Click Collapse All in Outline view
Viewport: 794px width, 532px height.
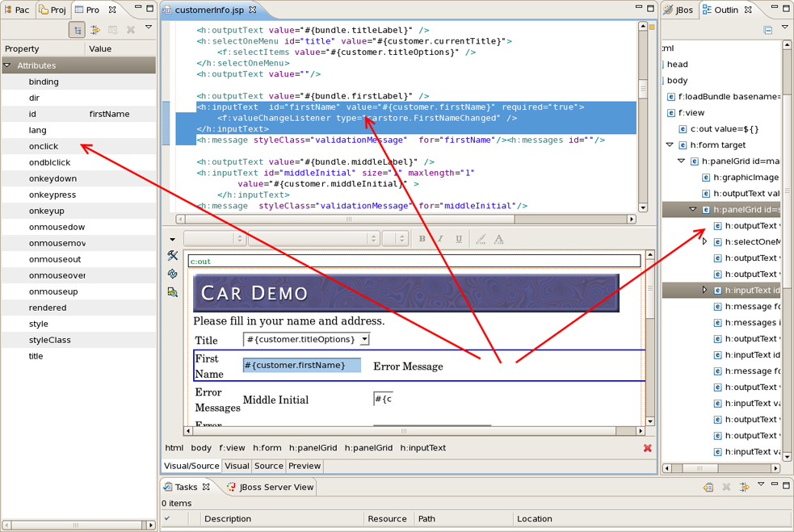(x=767, y=30)
